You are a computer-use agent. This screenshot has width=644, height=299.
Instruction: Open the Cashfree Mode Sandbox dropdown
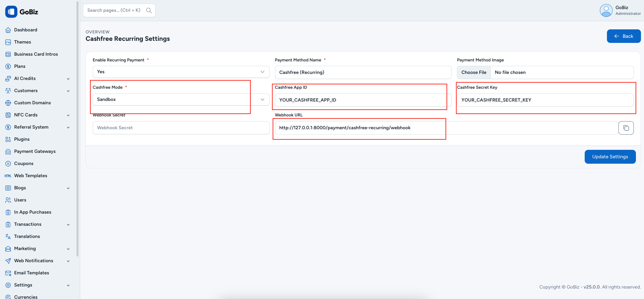(x=181, y=100)
